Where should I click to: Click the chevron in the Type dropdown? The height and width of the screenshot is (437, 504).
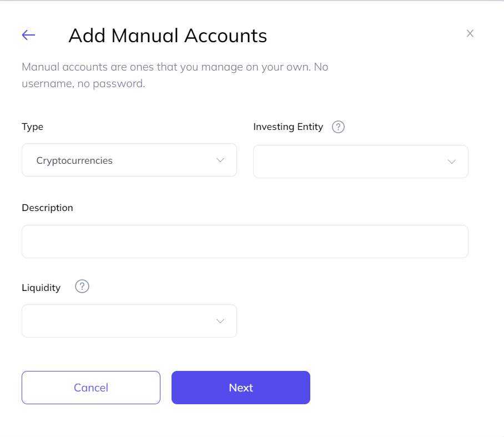click(220, 160)
